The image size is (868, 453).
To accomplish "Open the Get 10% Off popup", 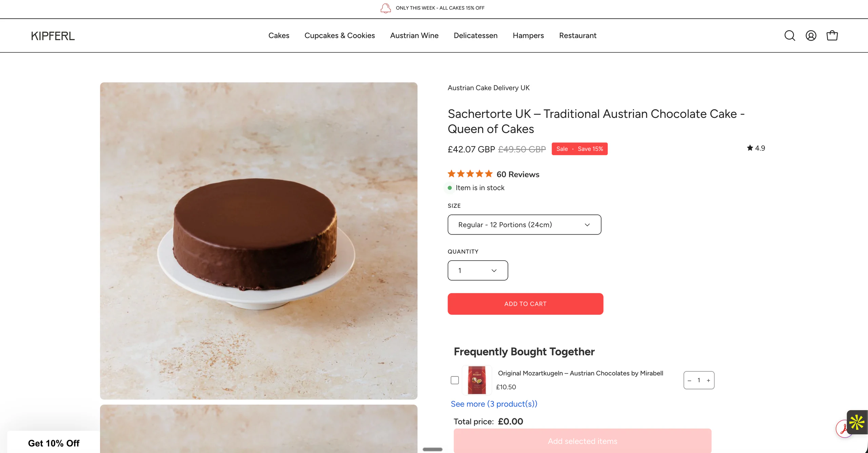I will 54,443.
